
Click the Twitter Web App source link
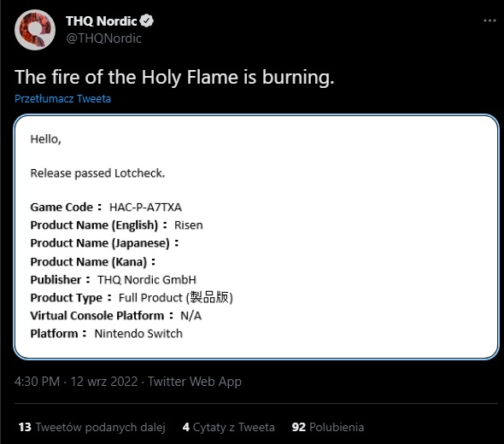coord(195,382)
